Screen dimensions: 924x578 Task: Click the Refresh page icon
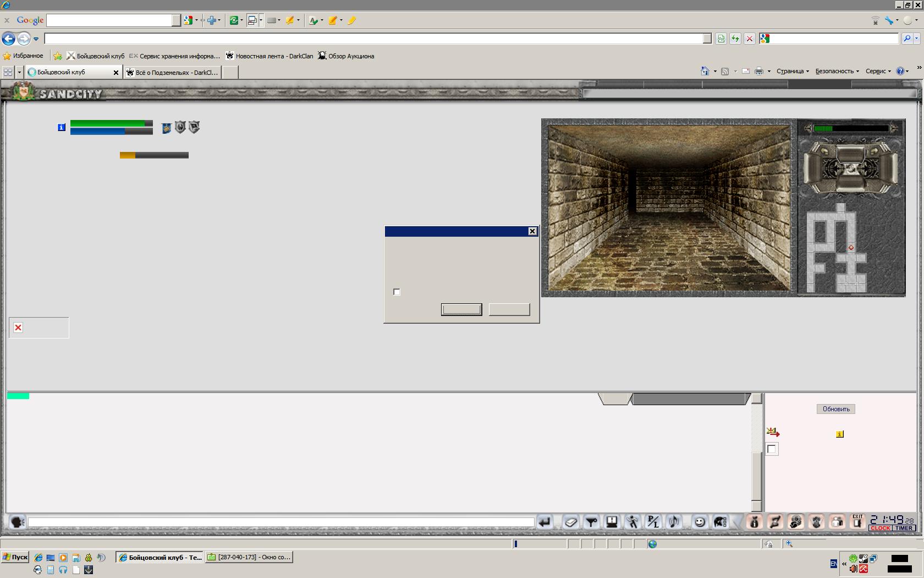pyautogui.click(x=735, y=39)
